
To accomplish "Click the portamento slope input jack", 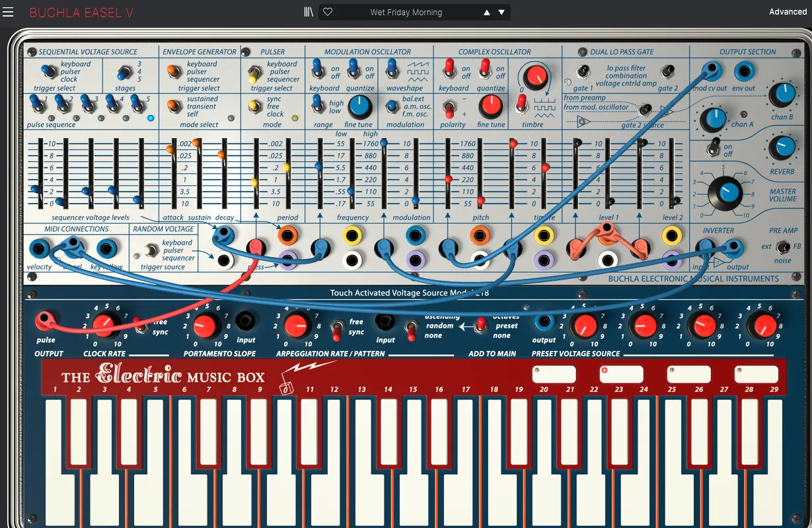I will pos(246,321).
